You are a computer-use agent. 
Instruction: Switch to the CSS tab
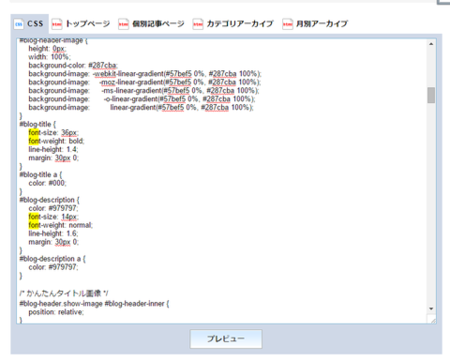tap(30, 24)
